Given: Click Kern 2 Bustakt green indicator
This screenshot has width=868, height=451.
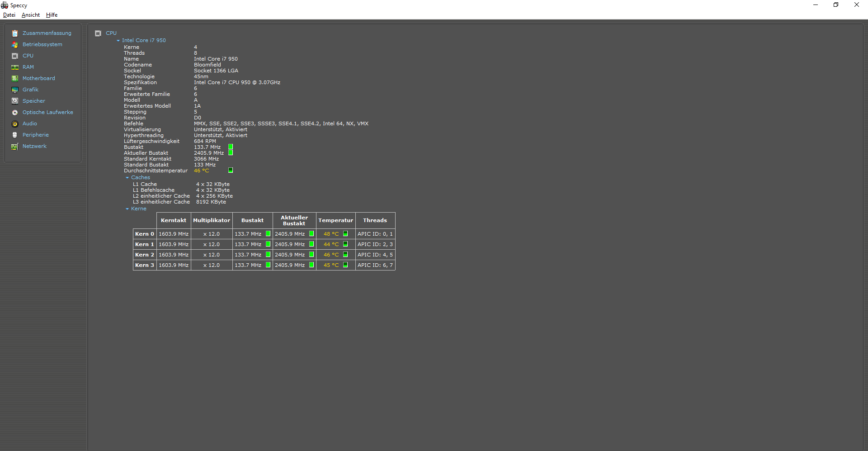Looking at the screenshot, I should [268, 255].
